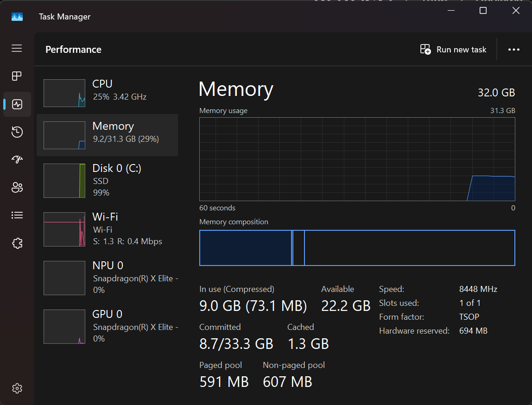Click the Run new task button label
532x405 pixels.
coord(461,50)
